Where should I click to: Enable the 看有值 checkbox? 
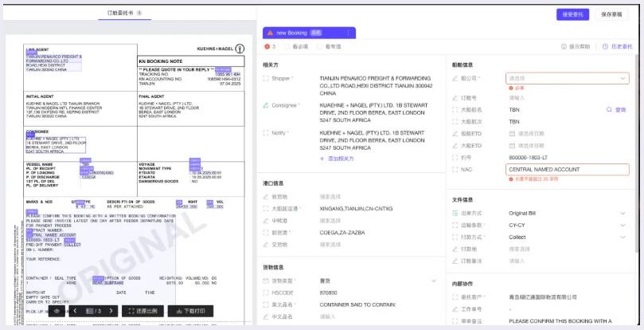click(x=320, y=47)
